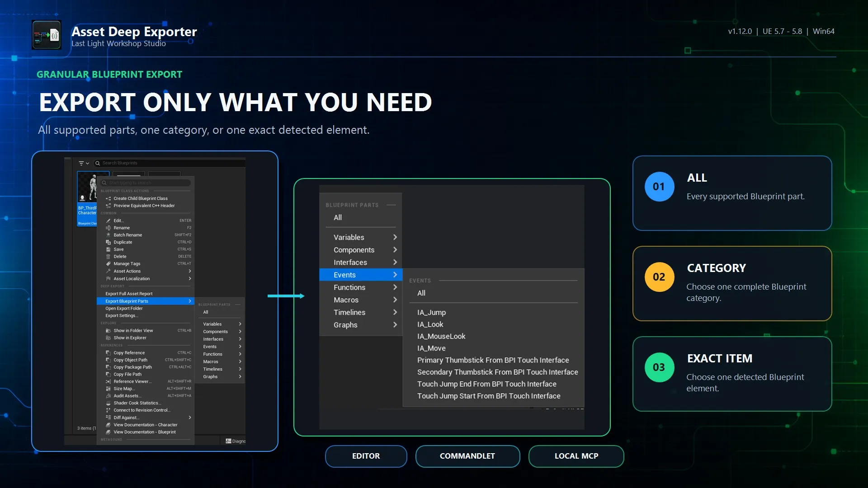Click the LOCAL MCP button

pos(576,456)
